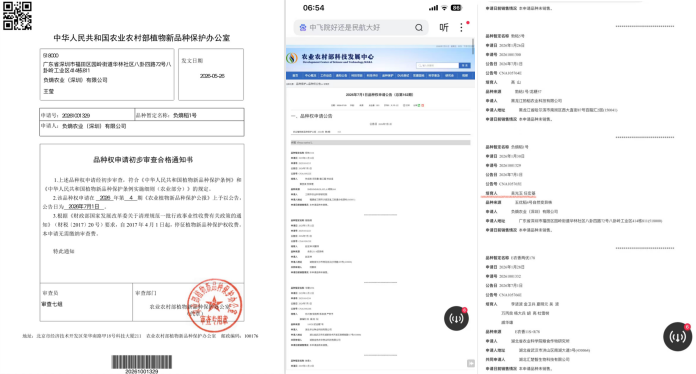Tap the small gray icon at middle panel bottom corner
This screenshot has width=696, height=374.
(x=471, y=363)
